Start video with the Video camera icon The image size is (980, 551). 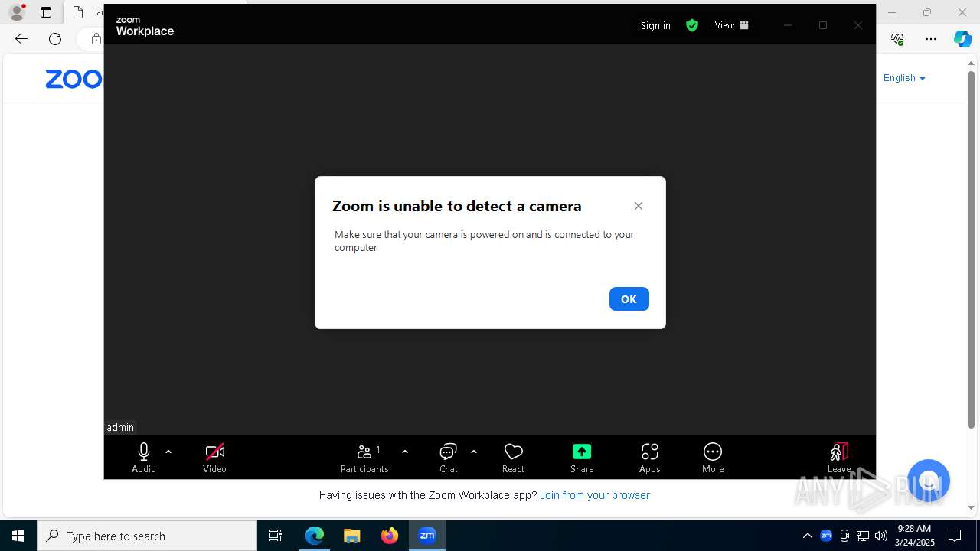[x=214, y=458]
